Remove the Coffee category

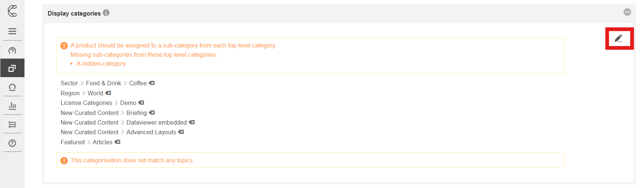[152, 83]
